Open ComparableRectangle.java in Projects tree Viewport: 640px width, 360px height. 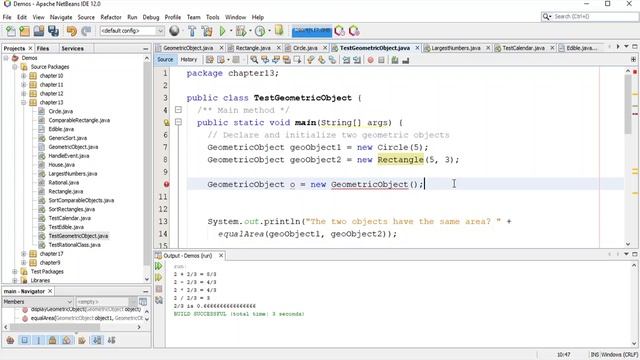pyautogui.click(x=79, y=120)
